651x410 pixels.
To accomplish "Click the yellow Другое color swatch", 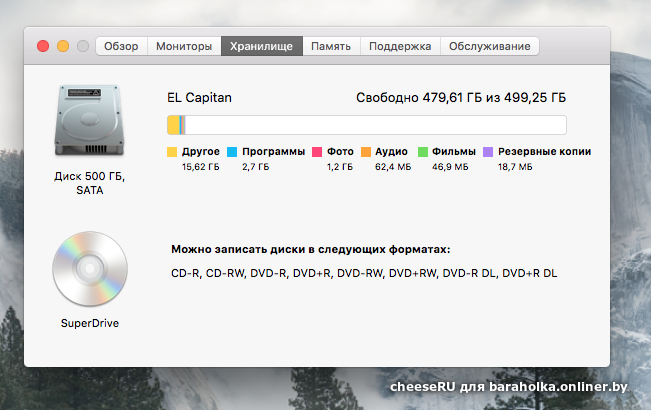I will [172, 152].
